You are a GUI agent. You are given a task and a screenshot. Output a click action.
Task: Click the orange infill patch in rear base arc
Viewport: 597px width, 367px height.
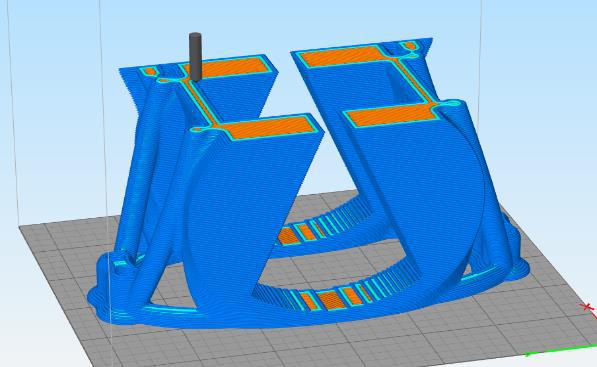[287, 236]
